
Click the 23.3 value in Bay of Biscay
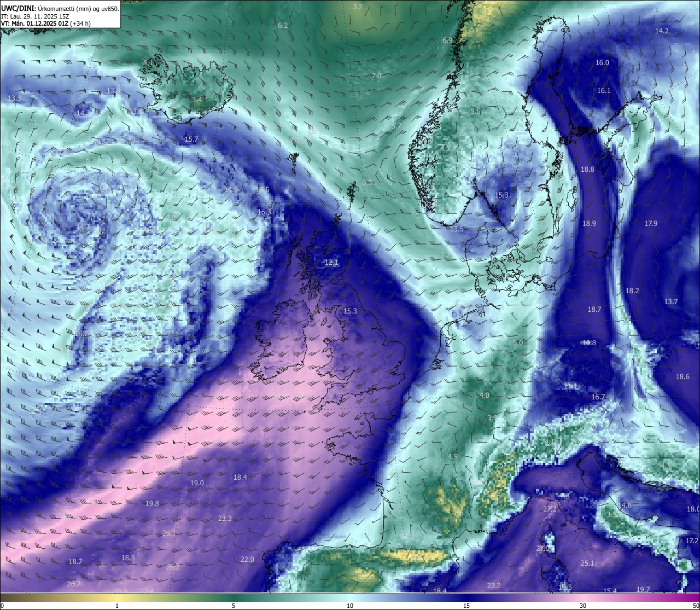[x=225, y=519]
